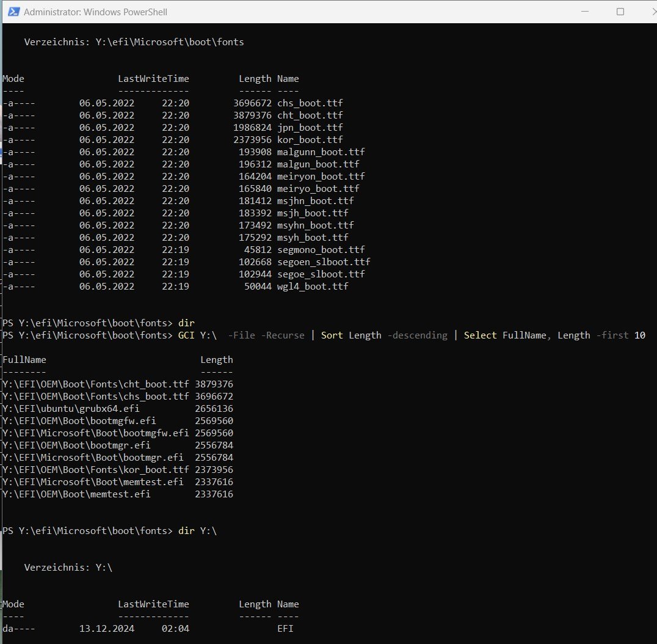Screen dimensions: 657x644
Task: Click the '-Recurse' parameter in the command
Action: pos(283,335)
